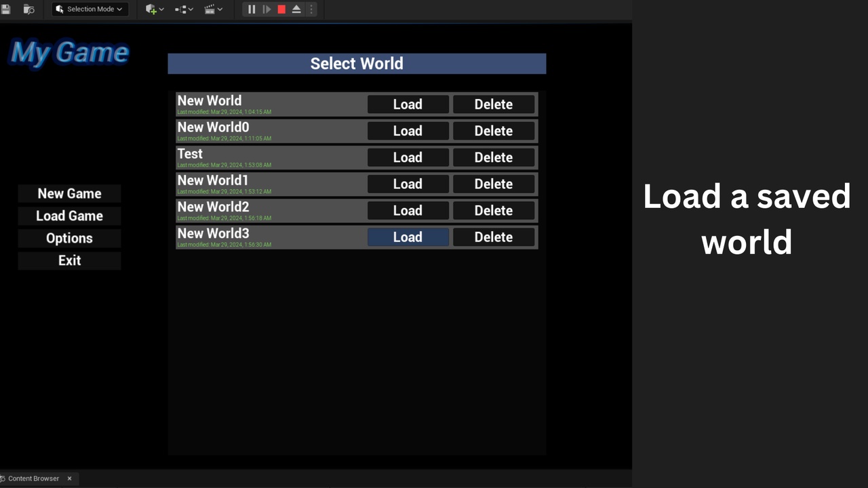Viewport: 868px width, 488px height.
Task: Click the Blueprints graph icon
Action: [180, 9]
